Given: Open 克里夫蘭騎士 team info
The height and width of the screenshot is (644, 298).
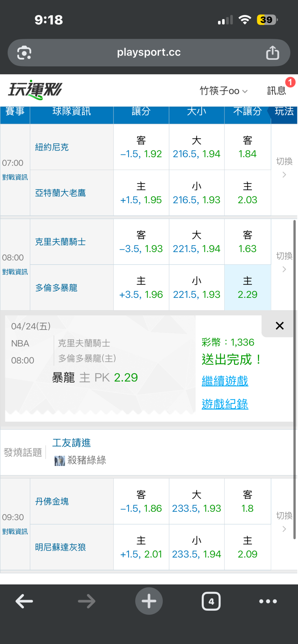Looking at the screenshot, I should pyautogui.click(x=60, y=242).
